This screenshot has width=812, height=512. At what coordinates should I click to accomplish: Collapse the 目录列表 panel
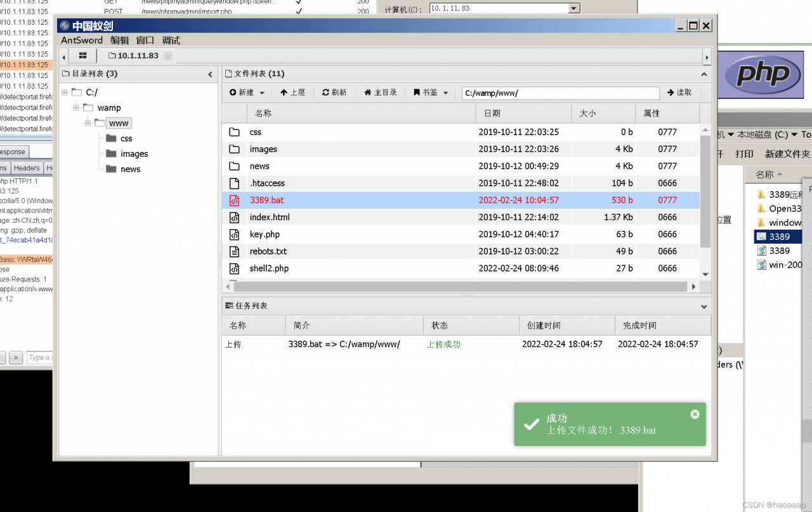211,74
